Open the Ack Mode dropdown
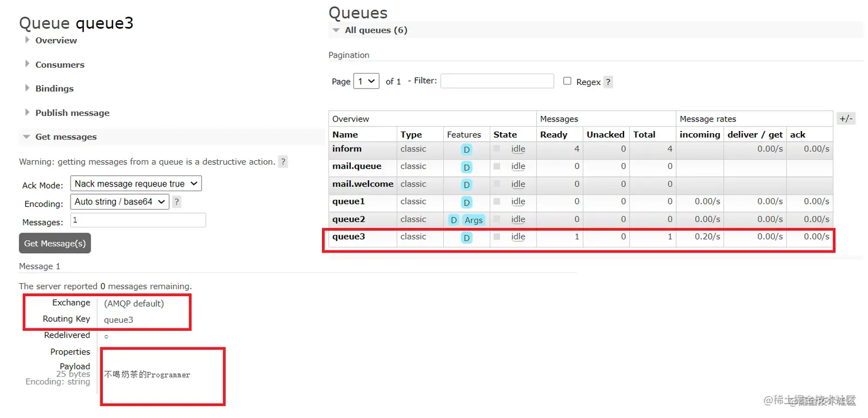 135,184
